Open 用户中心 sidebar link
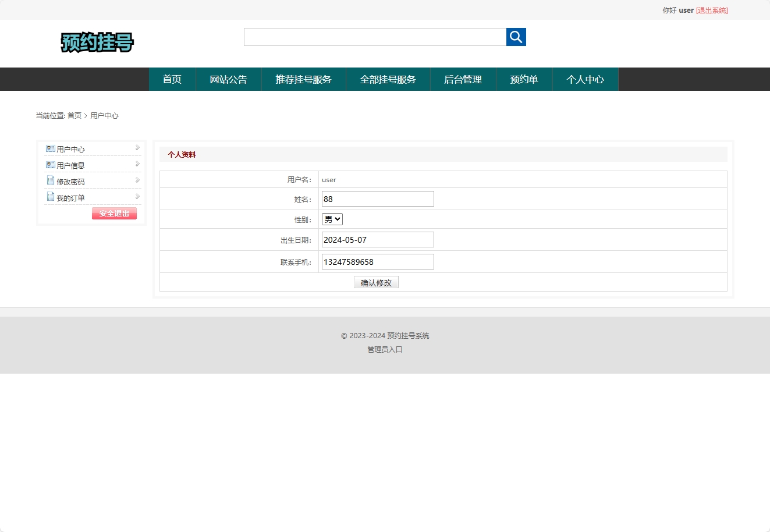 coord(70,150)
